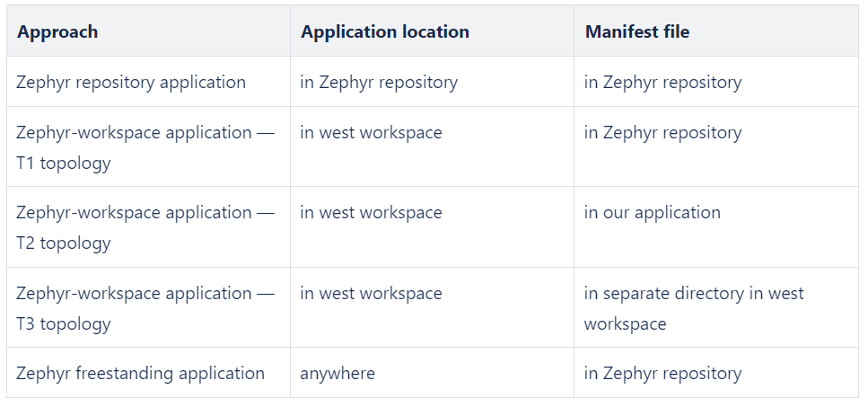Click the Approach column header

(148, 31)
